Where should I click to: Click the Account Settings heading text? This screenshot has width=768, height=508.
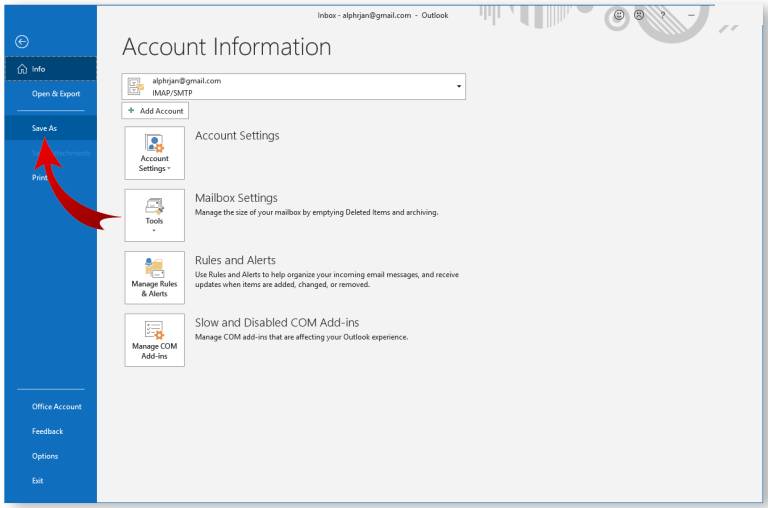coord(237,136)
